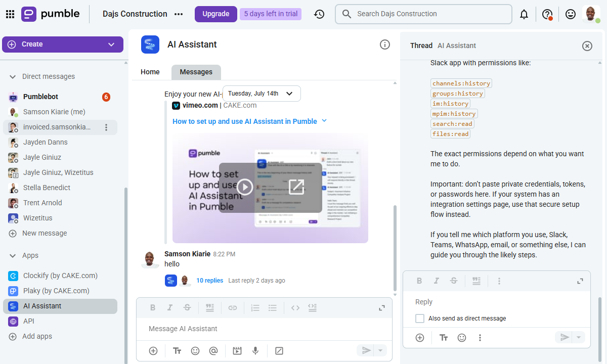Screen dimensions: 607x364
Task: Insert blockquote in main message editor
Action: pyautogui.click(x=210, y=307)
